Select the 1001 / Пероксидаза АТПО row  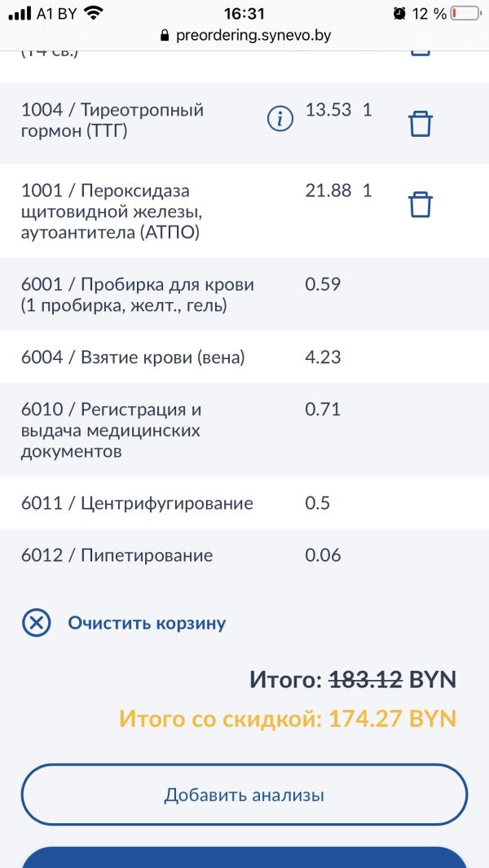pyautogui.click(x=244, y=211)
